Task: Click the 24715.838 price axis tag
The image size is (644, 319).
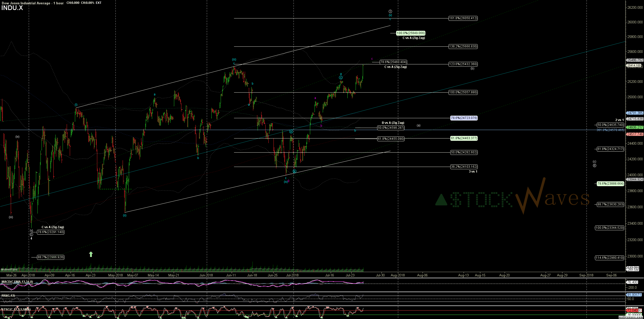Action: coord(635,119)
